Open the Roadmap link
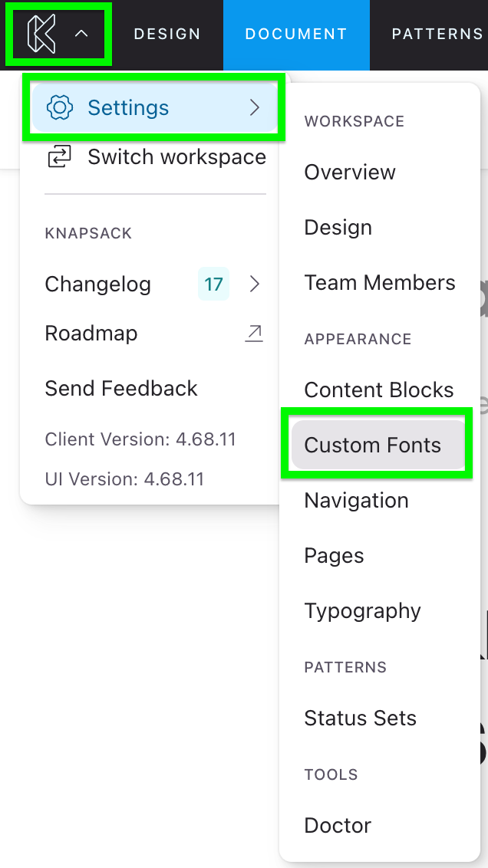Screen dimensions: 488x868 tap(91, 334)
